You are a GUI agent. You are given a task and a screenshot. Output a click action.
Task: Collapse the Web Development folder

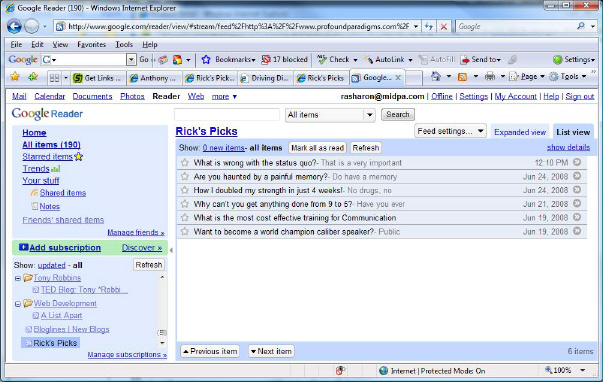[18, 304]
